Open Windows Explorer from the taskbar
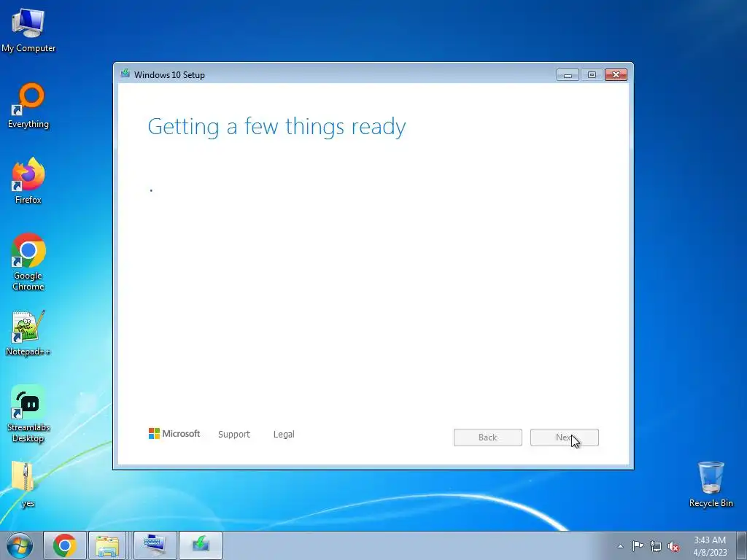The height and width of the screenshot is (560, 747). (x=107, y=545)
